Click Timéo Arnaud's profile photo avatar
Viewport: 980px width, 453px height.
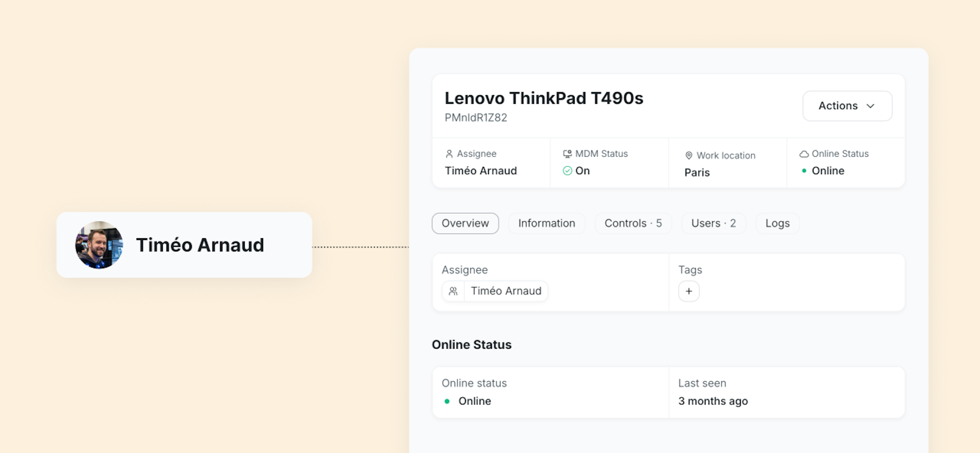point(99,245)
